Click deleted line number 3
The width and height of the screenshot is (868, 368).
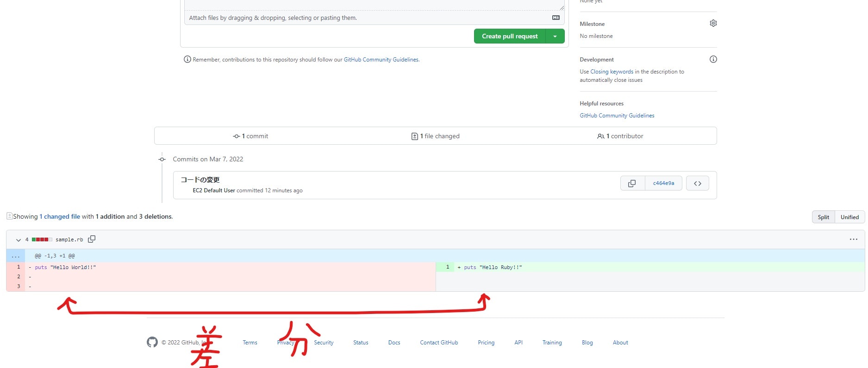point(16,286)
